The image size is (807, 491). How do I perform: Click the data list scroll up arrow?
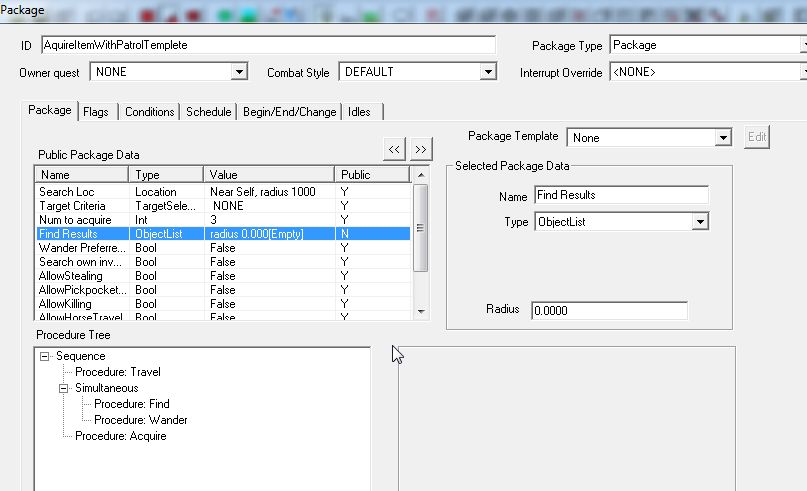click(421, 175)
